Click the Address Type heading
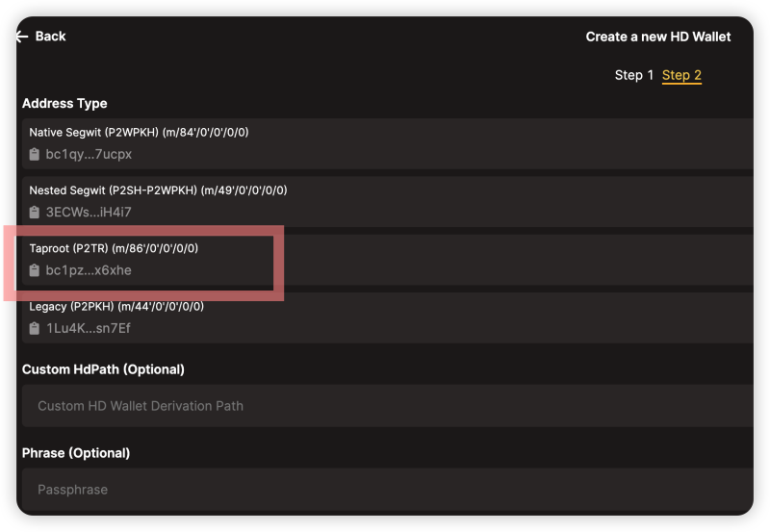Viewport: 770px width, 532px height. click(64, 104)
